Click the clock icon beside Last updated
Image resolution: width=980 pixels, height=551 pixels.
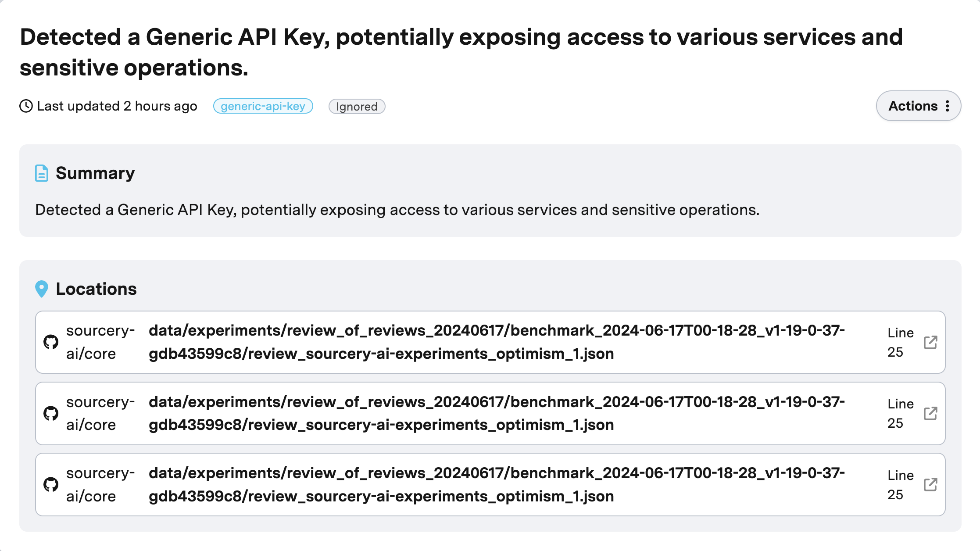pos(26,106)
